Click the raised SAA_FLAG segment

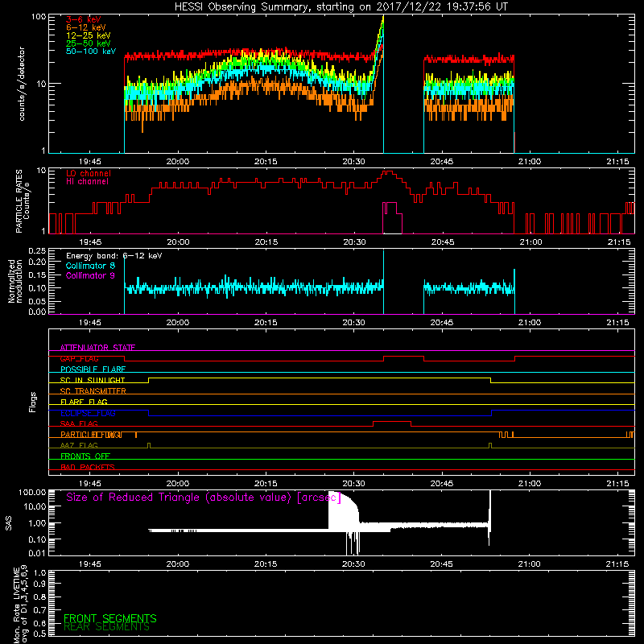pyautogui.click(x=392, y=422)
